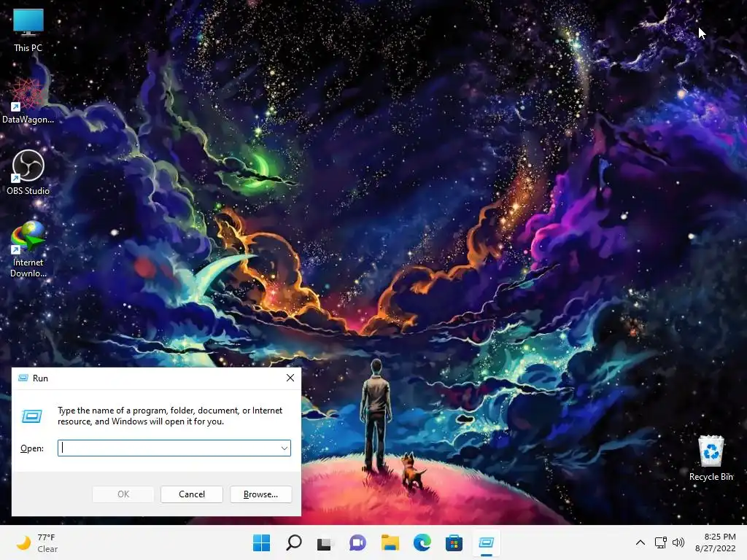Close the Run dialog
Image resolution: width=747 pixels, height=560 pixels.
[x=290, y=378]
